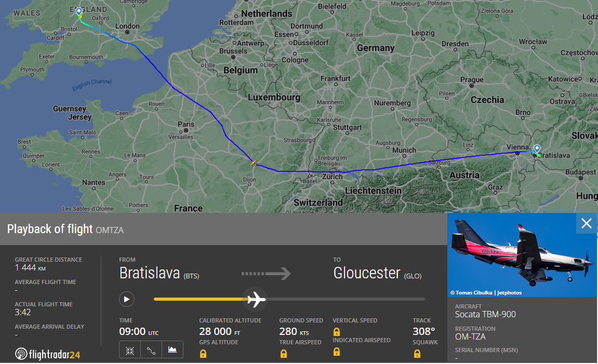Open the Socata TBM-900 aircraft photo

[522, 254]
